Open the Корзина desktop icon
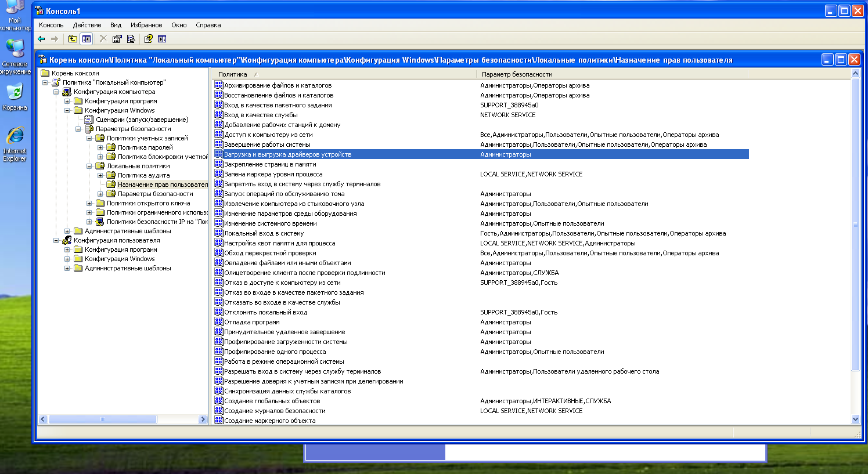Image resolution: width=868 pixels, height=474 pixels. 15,96
